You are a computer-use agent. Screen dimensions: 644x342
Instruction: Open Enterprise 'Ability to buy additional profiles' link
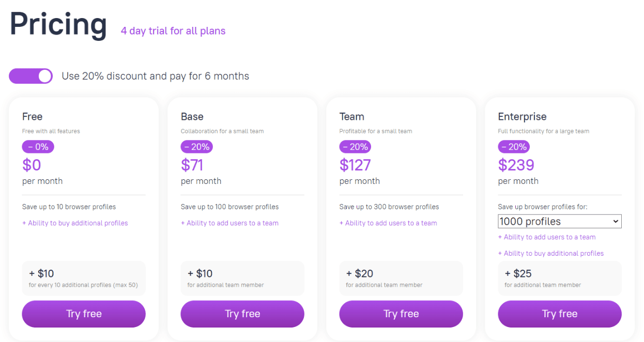coord(551,253)
